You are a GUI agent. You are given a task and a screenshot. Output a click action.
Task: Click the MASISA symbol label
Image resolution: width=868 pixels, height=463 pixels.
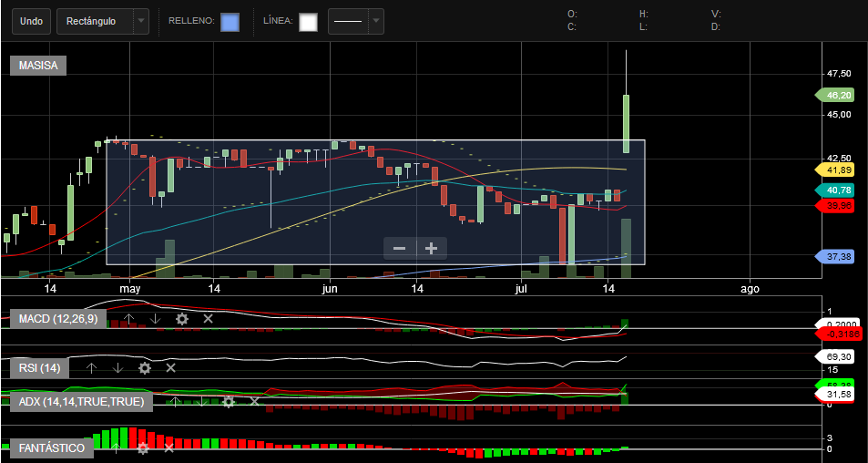click(38, 66)
